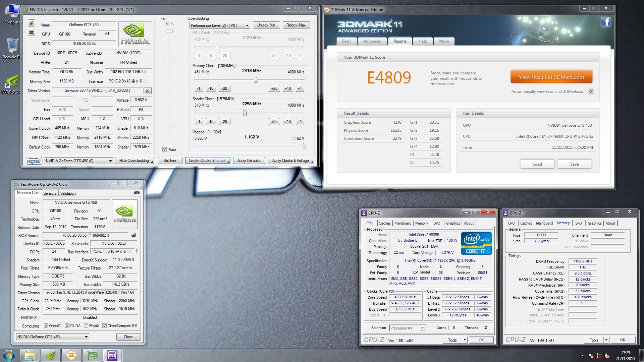Click Apply Clocks & Voltage button
644x362 pixels.
(291, 161)
